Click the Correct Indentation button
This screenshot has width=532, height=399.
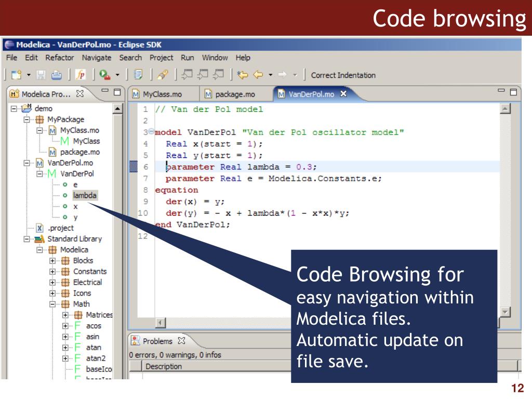click(343, 75)
